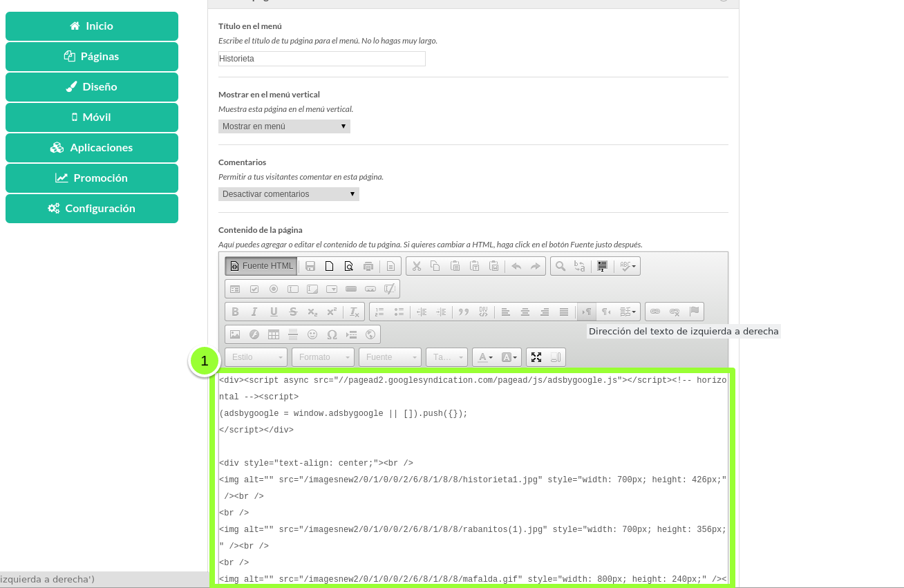The height and width of the screenshot is (588, 904).
Task: Click the Block Quote icon
Action: pyautogui.click(x=464, y=312)
